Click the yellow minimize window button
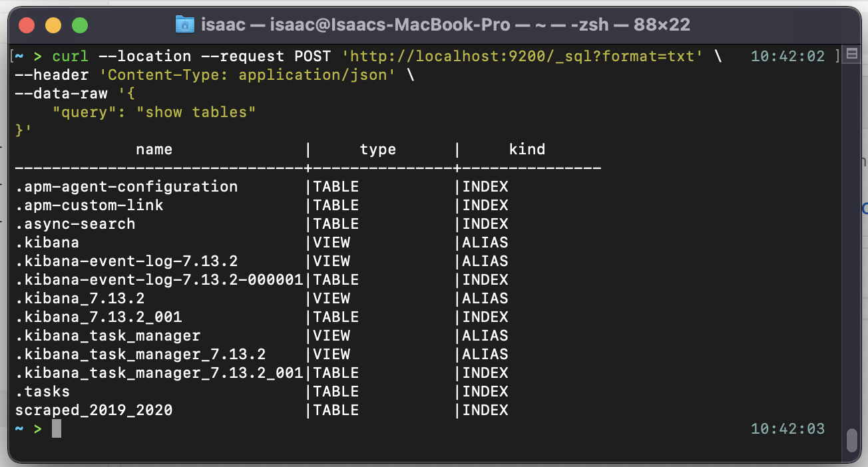 [x=53, y=26]
